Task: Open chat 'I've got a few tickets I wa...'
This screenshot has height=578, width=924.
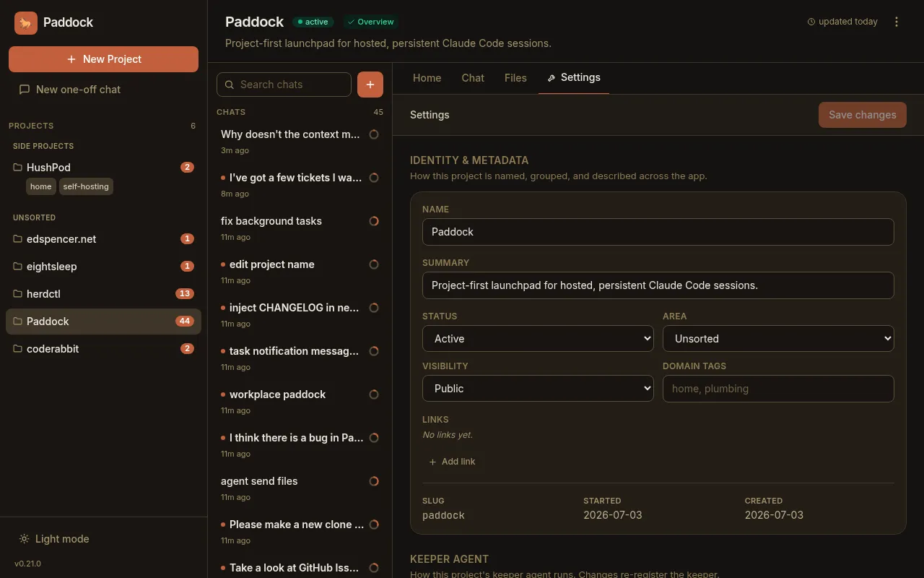Action: tap(300, 185)
